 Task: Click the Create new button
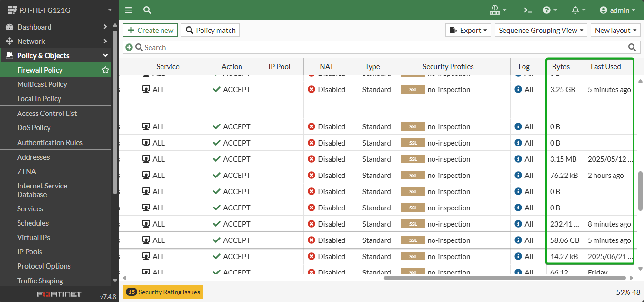[x=150, y=30]
